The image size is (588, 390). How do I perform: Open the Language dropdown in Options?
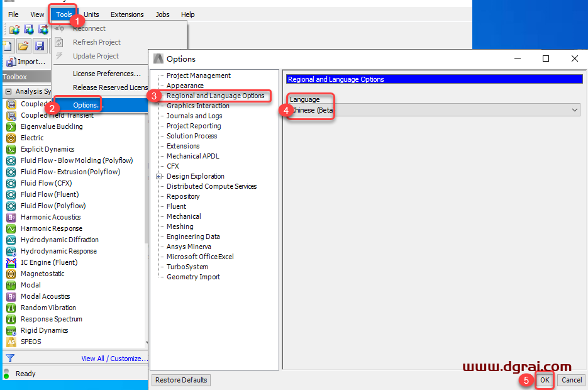(x=435, y=110)
